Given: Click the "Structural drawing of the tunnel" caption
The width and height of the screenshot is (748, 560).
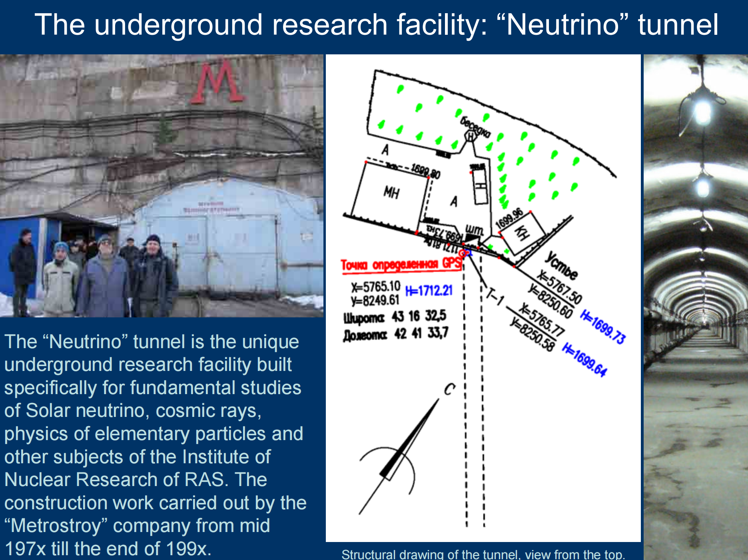Looking at the screenshot, I should (x=483, y=554).
